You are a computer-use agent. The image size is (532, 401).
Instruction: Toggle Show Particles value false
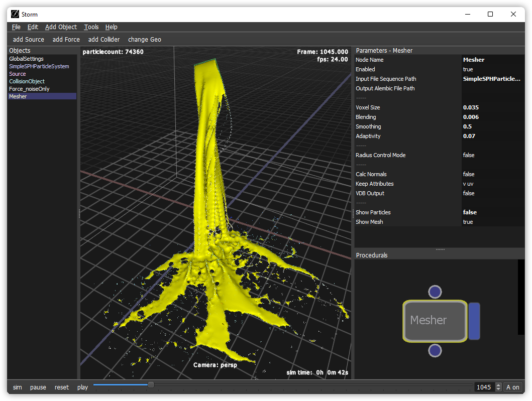tap(470, 212)
